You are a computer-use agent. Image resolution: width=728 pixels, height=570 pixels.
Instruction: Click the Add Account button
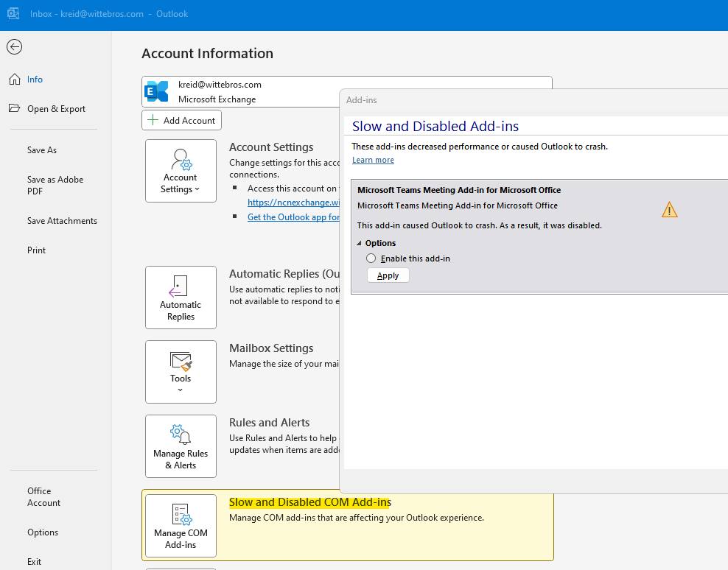(x=181, y=120)
